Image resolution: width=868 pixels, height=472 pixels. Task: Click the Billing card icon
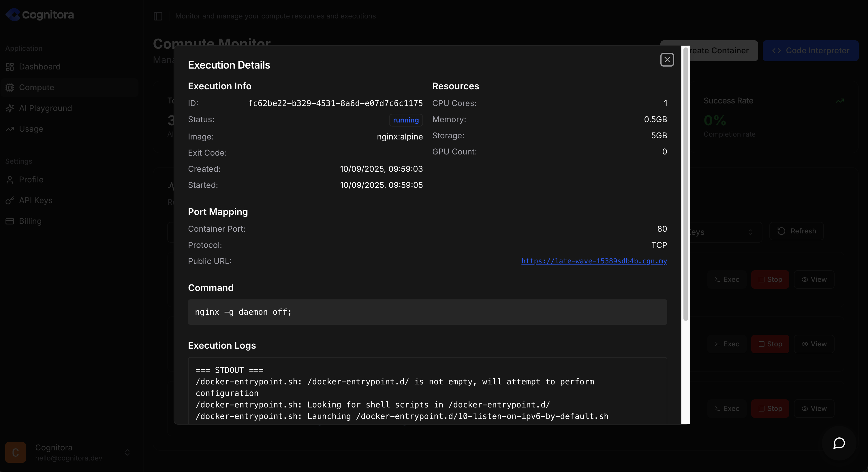(10, 221)
